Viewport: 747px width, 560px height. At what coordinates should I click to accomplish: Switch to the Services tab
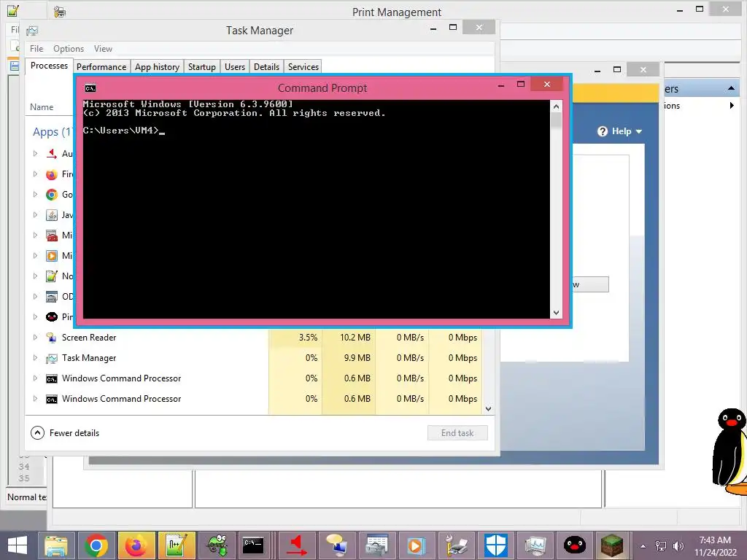click(303, 66)
